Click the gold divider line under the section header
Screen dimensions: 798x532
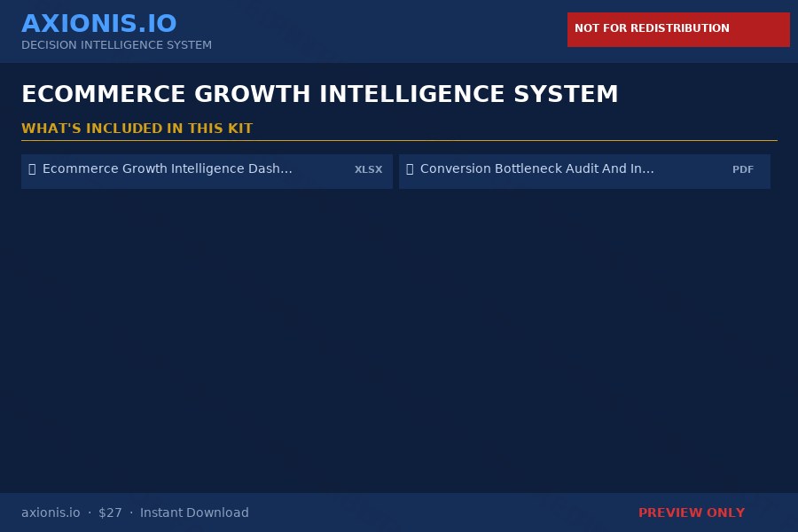tap(399, 142)
